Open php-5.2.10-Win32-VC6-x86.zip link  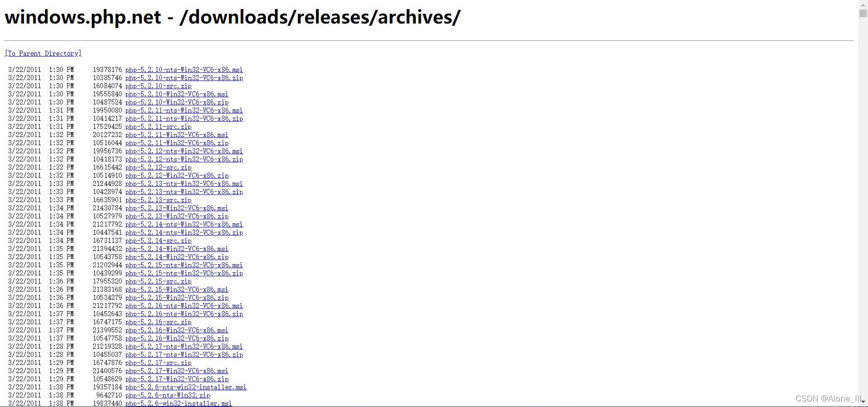(177, 102)
